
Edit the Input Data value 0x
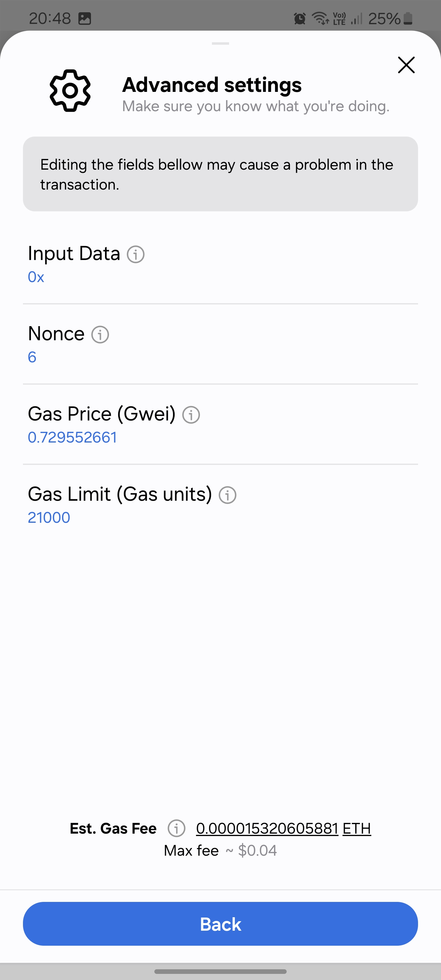(36, 277)
